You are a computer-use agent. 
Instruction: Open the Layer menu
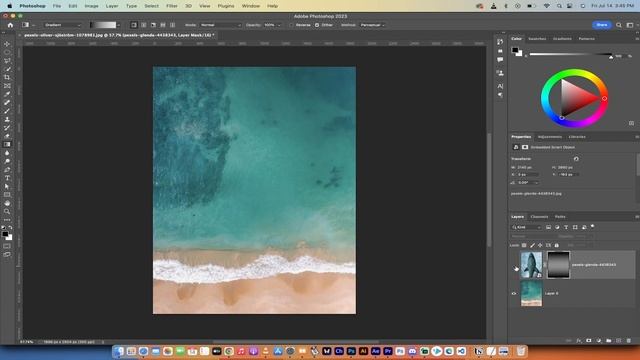click(x=112, y=6)
